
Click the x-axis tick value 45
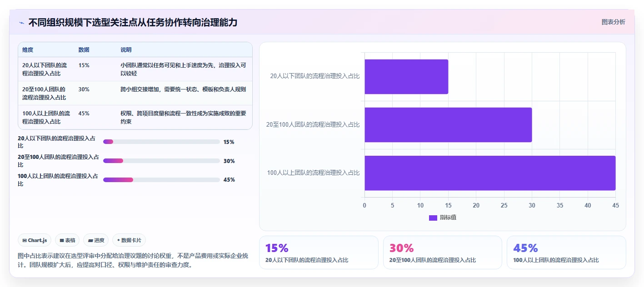coord(615,206)
